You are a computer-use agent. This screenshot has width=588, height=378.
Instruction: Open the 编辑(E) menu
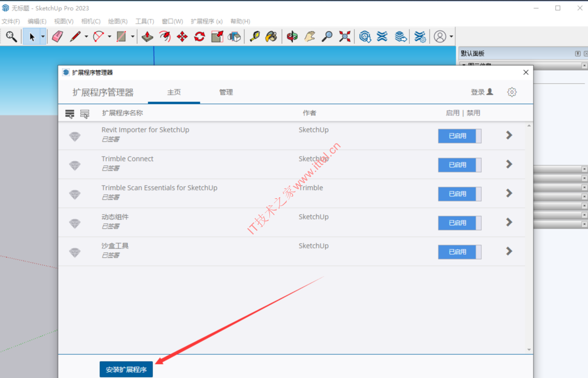[37, 21]
